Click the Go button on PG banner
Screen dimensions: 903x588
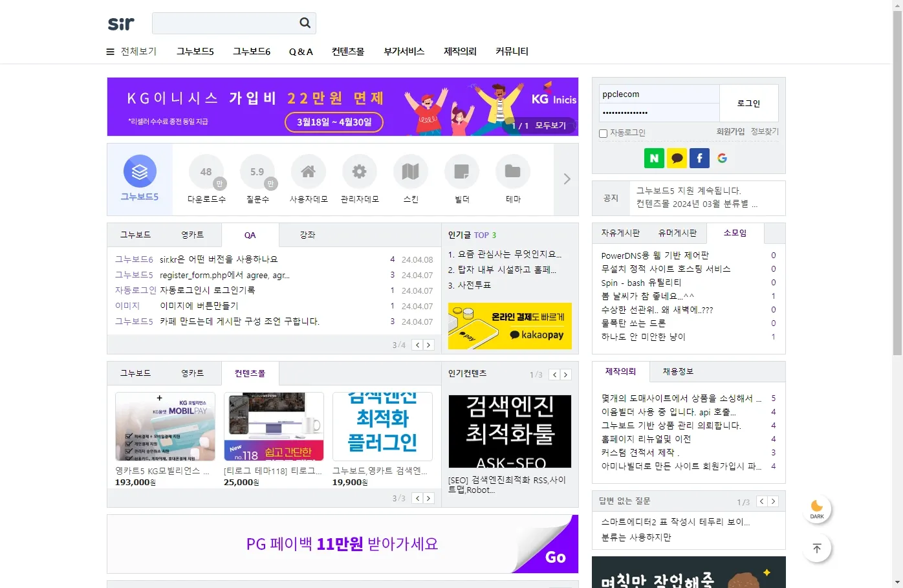[556, 557]
